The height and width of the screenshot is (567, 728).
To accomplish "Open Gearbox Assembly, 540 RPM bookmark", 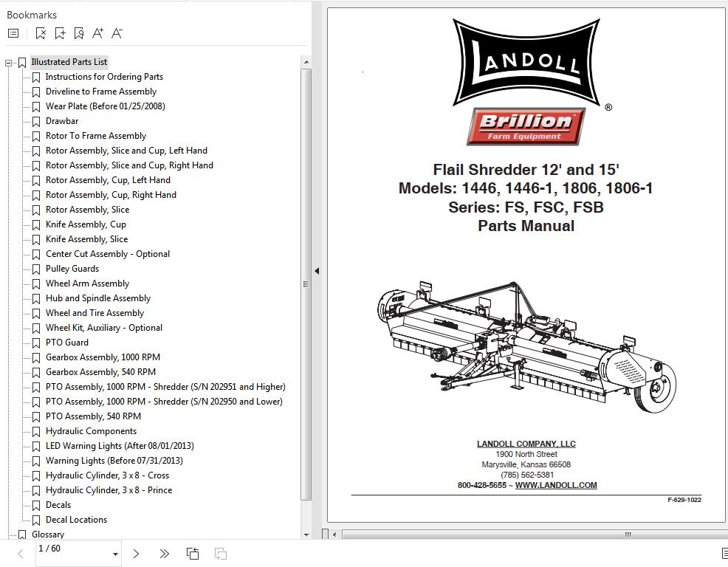I will click(x=100, y=372).
